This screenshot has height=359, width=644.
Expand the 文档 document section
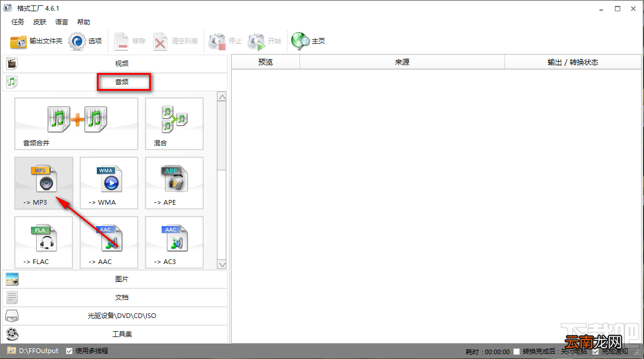pyautogui.click(x=115, y=297)
